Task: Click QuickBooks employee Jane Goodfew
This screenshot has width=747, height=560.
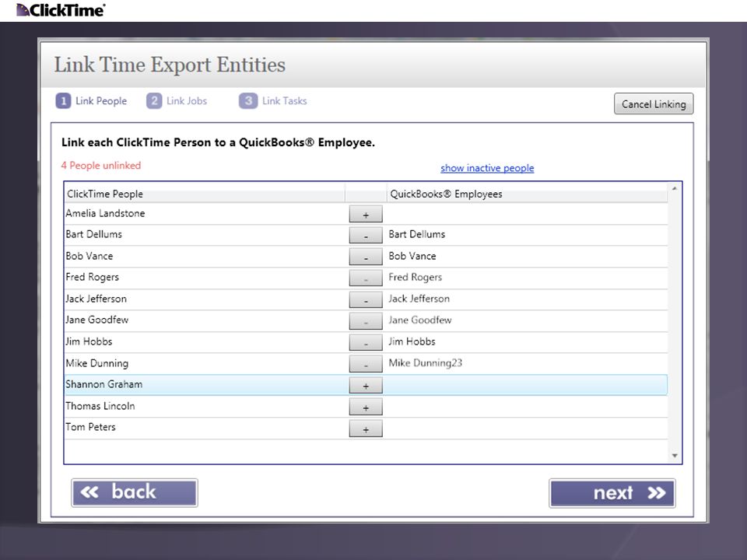Action: pos(420,320)
